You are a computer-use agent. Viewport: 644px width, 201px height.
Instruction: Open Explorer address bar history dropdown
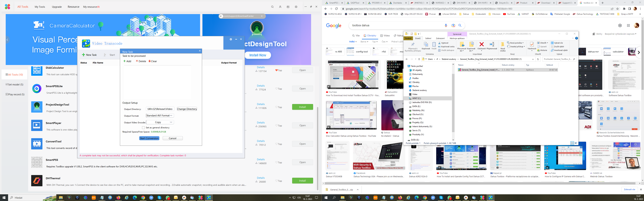(x=533, y=59)
